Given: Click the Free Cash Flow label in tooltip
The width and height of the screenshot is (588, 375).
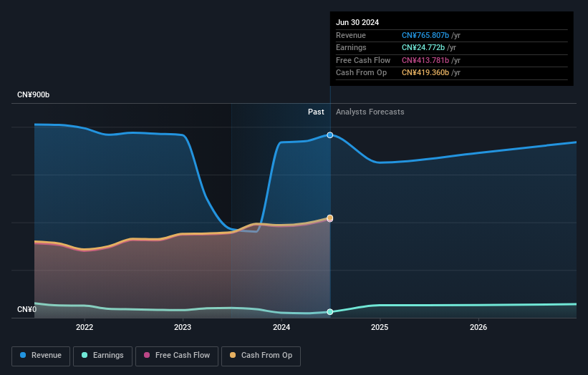Looking at the screenshot, I should (363, 60).
